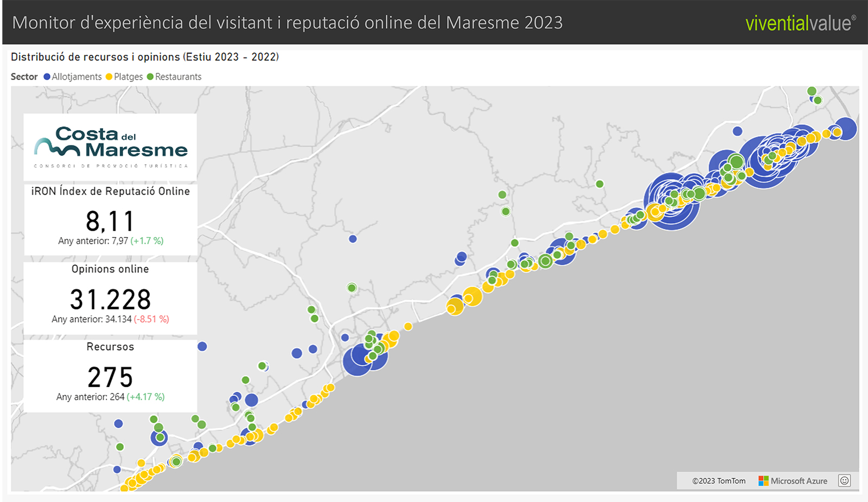Click the Costa del Maresme logo
This screenshot has width=868, height=502.
pos(111,147)
